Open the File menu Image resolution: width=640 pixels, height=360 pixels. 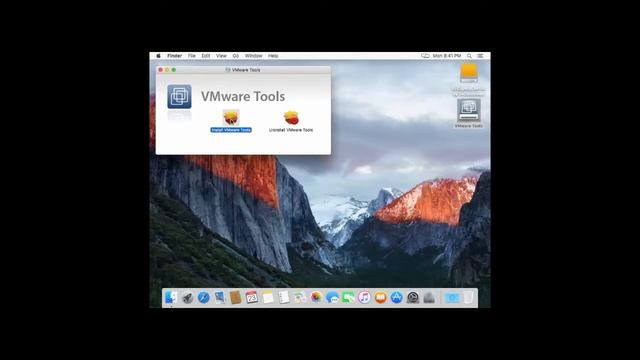click(x=191, y=56)
